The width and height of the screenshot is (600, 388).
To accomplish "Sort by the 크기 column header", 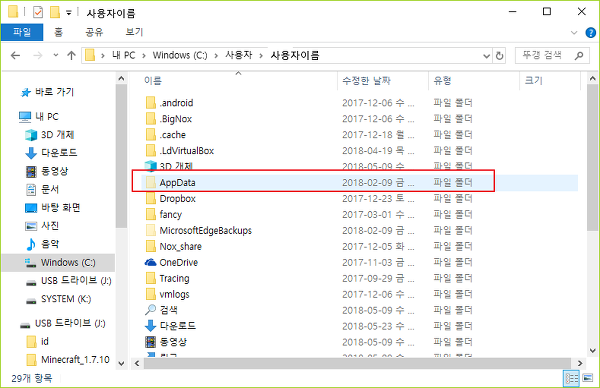I will 534,81.
